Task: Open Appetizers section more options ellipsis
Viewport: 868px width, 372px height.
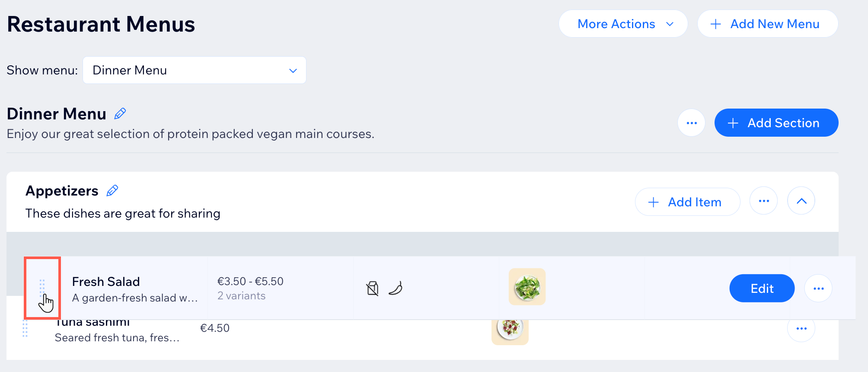Action: [x=764, y=201]
